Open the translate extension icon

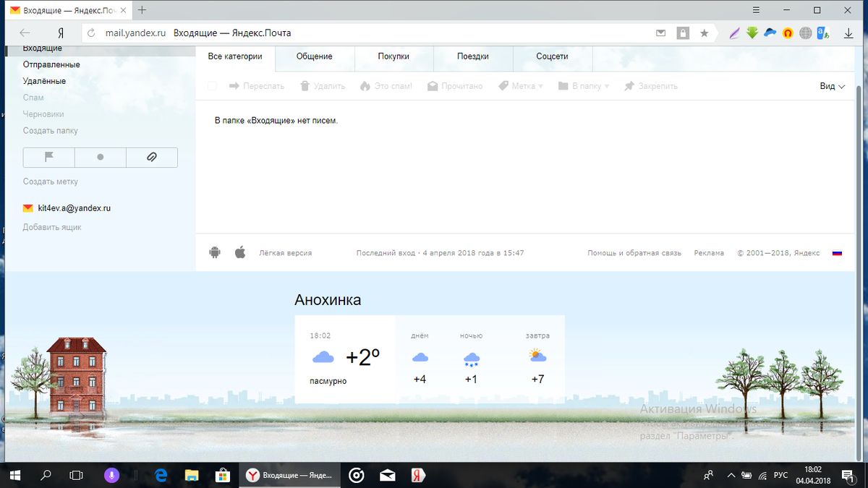point(823,33)
